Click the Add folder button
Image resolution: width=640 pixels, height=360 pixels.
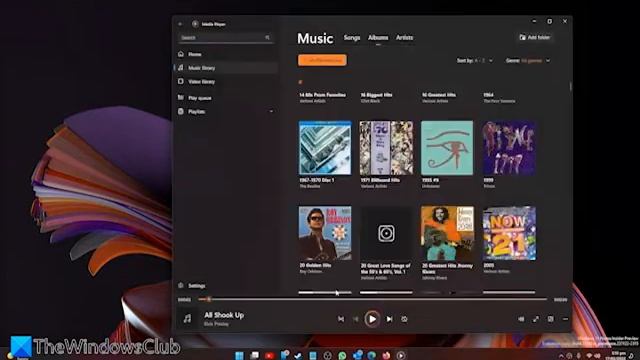pyautogui.click(x=535, y=38)
